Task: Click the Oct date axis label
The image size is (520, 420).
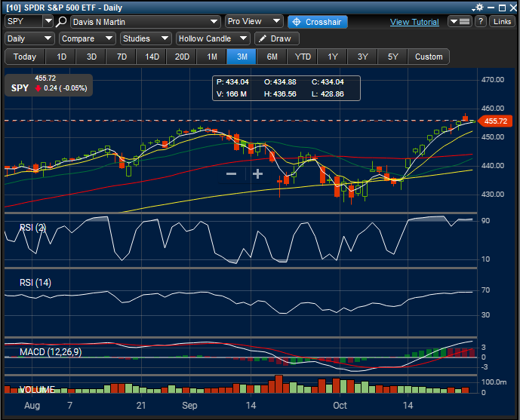Action: 340,406
